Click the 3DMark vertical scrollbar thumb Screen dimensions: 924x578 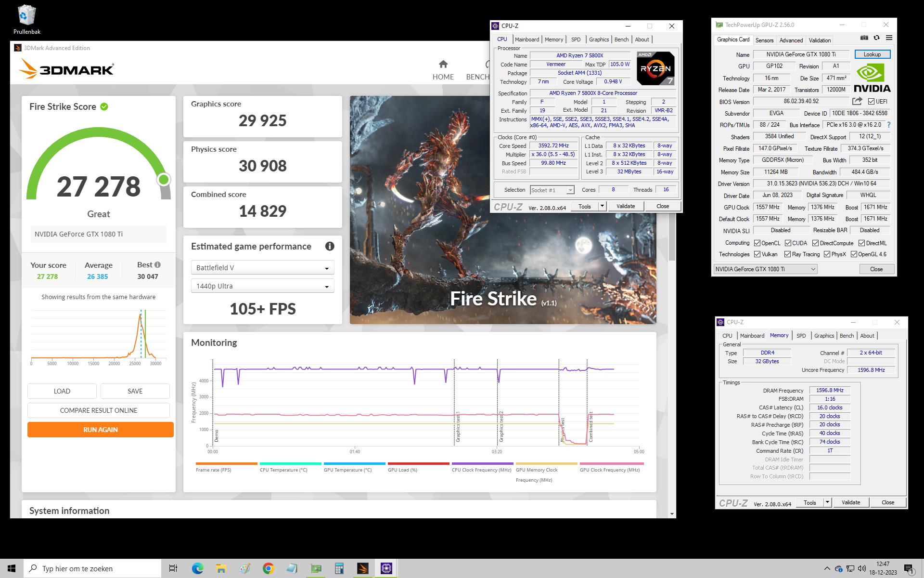672,236
